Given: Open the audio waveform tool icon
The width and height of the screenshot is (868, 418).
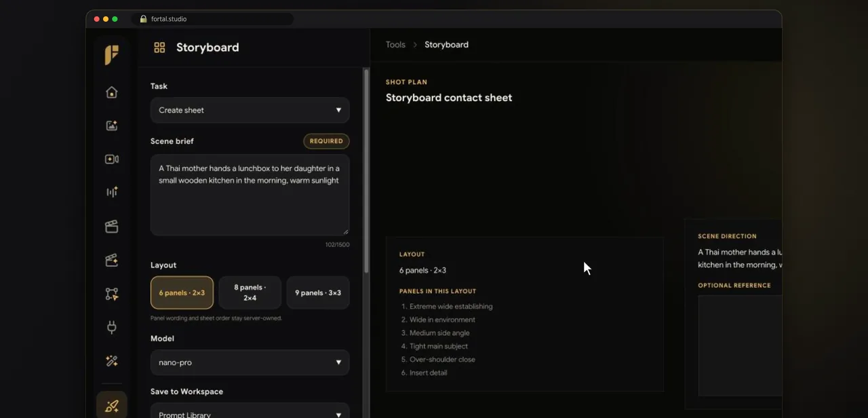Looking at the screenshot, I should point(112,192).
